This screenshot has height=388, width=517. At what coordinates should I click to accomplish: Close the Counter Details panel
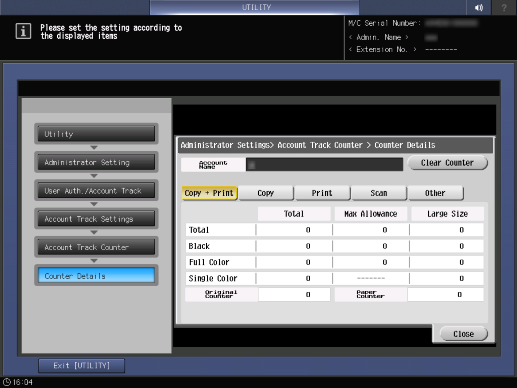(464, 334)
